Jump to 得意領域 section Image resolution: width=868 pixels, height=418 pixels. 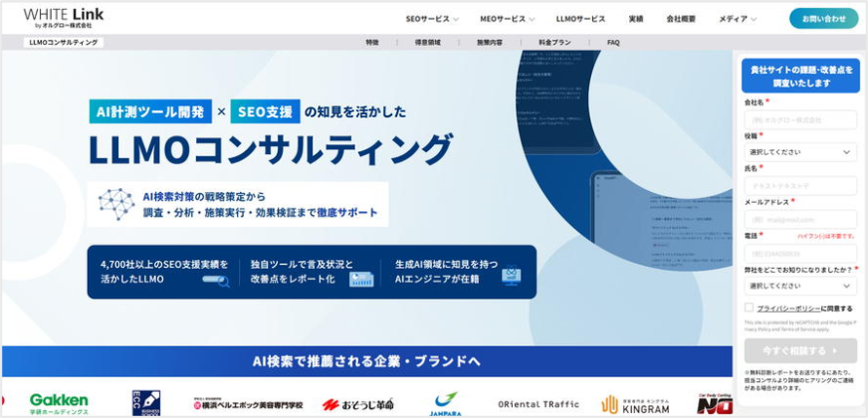tap(428, 43)
